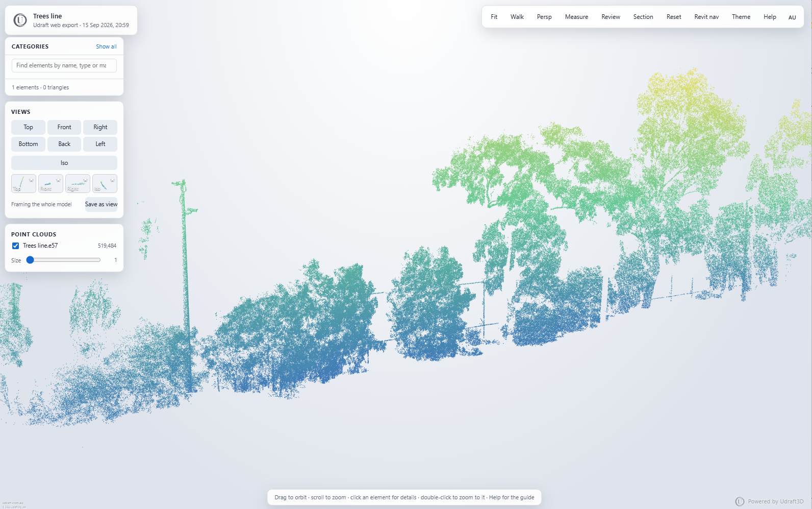
Task: Toggle the Trees line.e57 point cloud checkbox
Action: pos(16,246)
